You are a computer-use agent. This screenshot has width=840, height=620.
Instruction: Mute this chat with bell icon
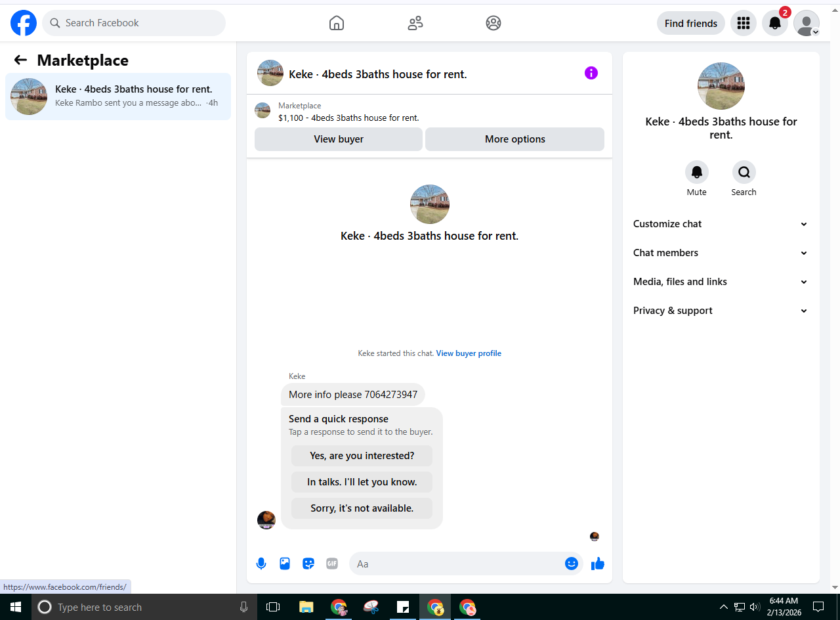[696, 172]
